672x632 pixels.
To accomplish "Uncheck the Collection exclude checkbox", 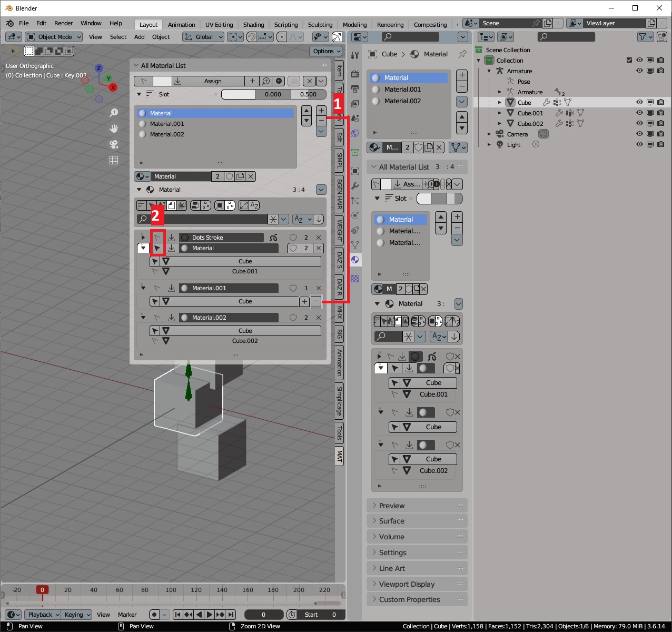I will 629,60.
